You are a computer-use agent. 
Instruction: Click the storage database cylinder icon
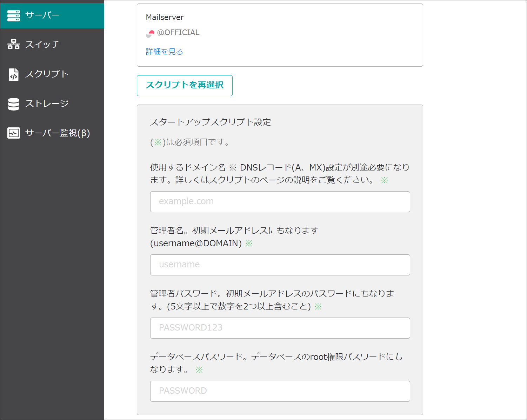14,104
